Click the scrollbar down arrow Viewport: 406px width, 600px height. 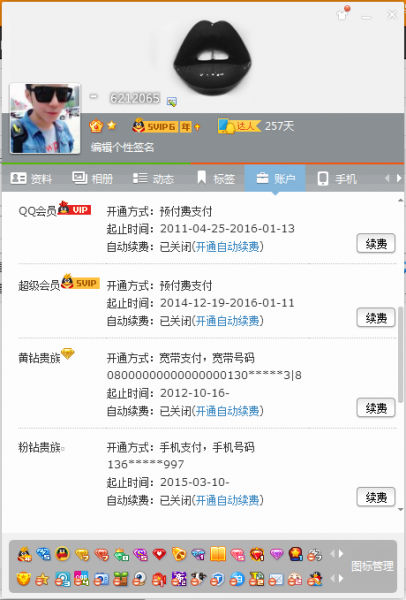tap(400, 510)
